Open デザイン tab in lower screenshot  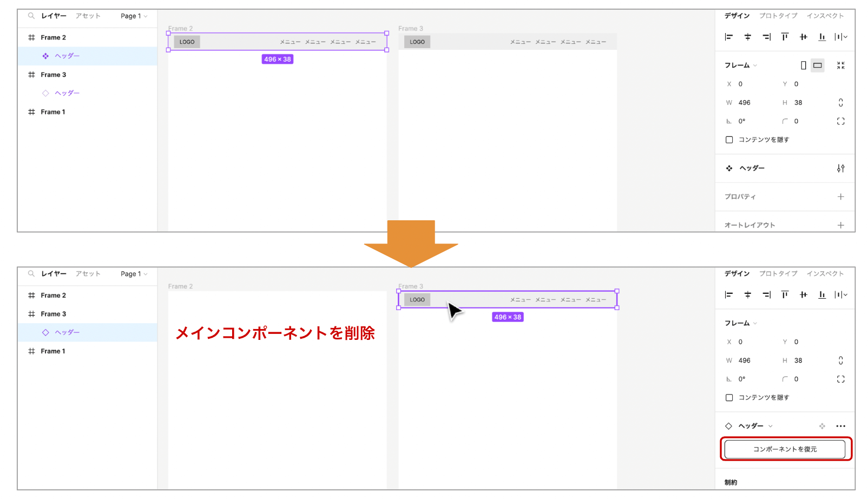[737, 274]
